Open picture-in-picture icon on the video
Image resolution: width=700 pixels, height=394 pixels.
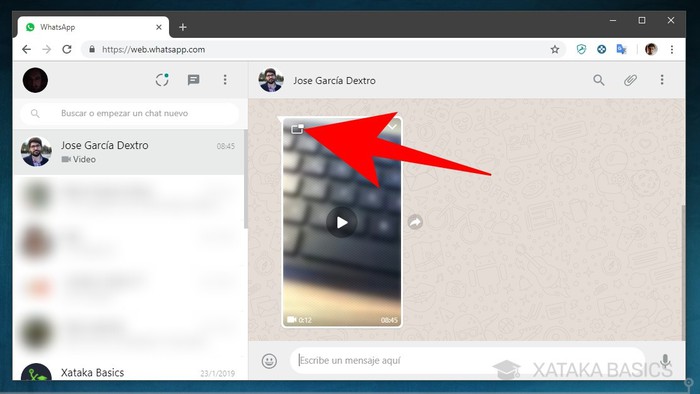coord(297,129)
